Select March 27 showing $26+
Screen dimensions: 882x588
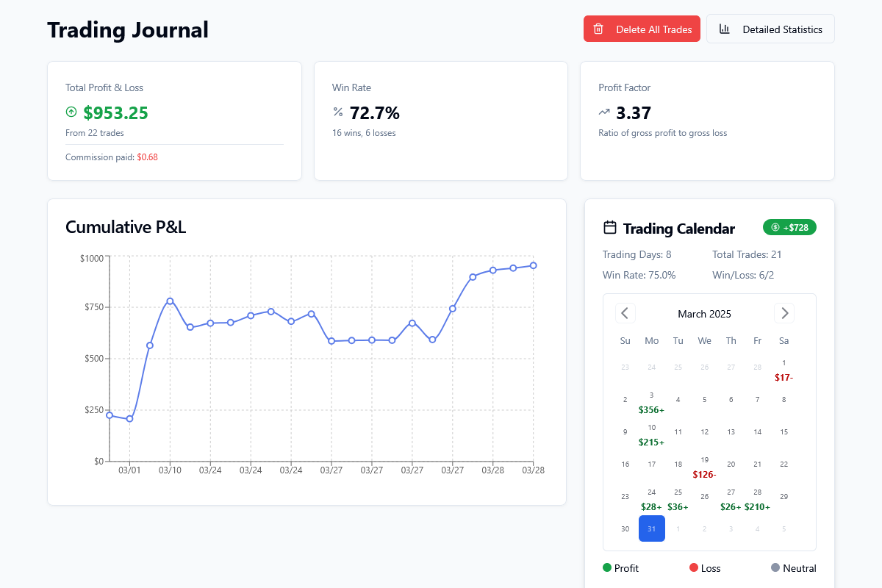(731, 500)
